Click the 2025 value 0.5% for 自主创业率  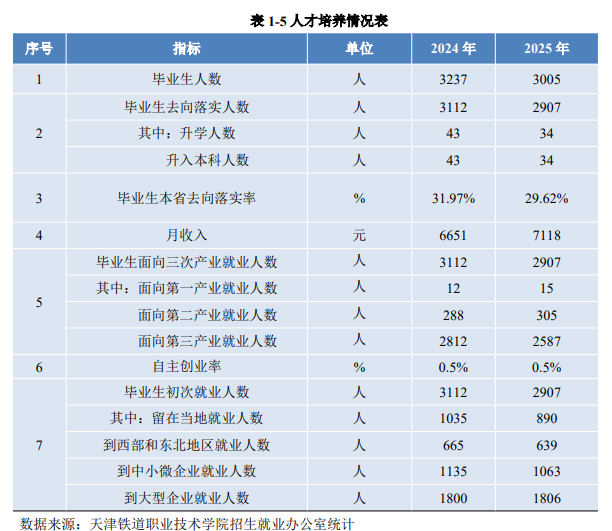546,367
